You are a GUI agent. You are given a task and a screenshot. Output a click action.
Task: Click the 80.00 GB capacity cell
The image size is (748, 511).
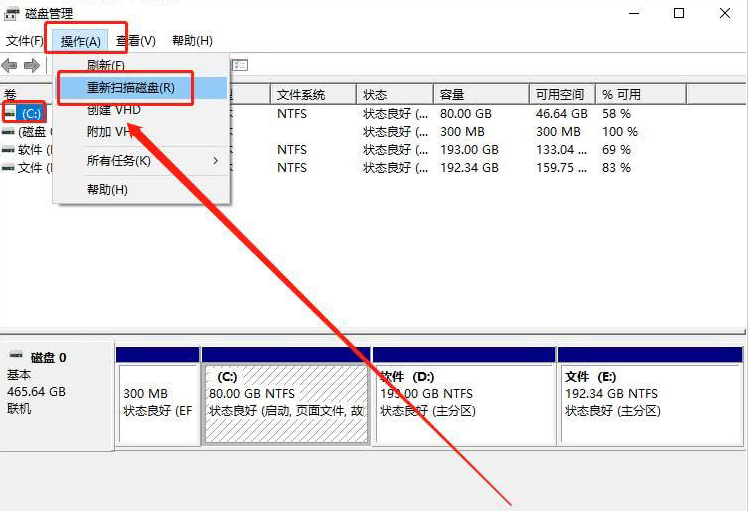pos(466,114)
